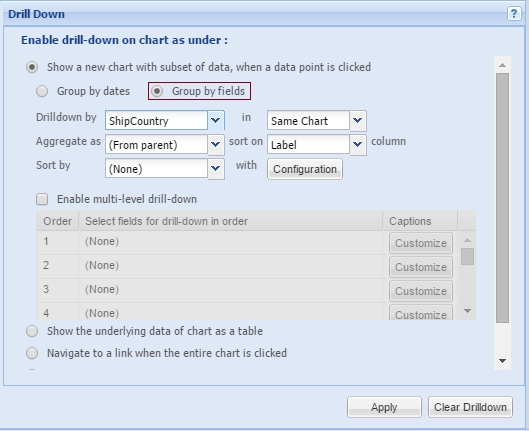This screenshot has width=529, height=431.
Task: Select 'Show the underlying data as a table'
Action: (32, 331)
